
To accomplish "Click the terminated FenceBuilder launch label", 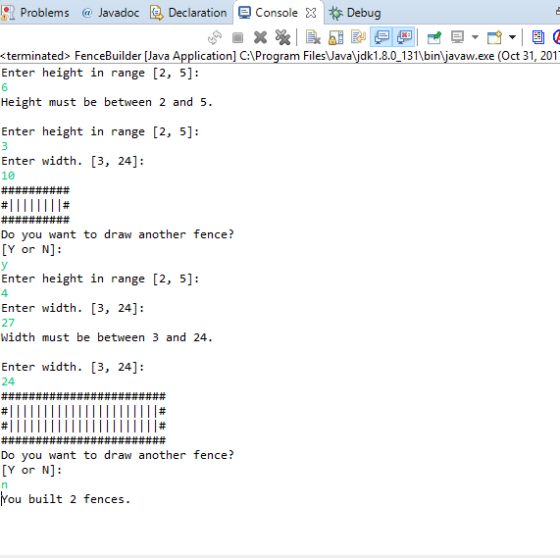I will tap(280, 56).
